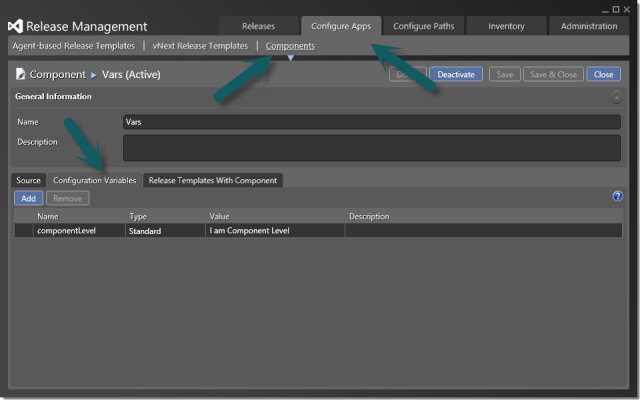The height and width of the screenshot is (400, 640).
Task: Maximize the Release Management window
Action: [616, 9]
